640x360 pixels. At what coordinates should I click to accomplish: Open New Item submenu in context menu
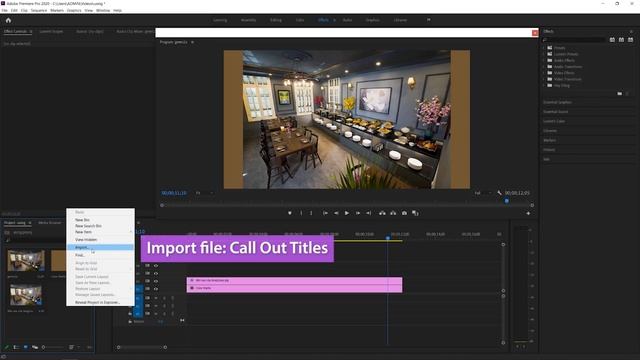pyautogui.click(x=100, y=232)
